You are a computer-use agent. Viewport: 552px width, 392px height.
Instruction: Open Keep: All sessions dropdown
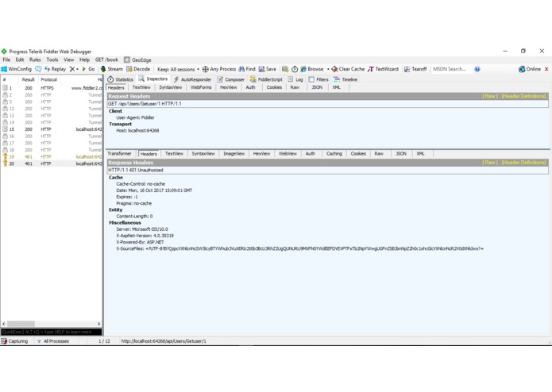pyautogui.click(x=178, y=69)
